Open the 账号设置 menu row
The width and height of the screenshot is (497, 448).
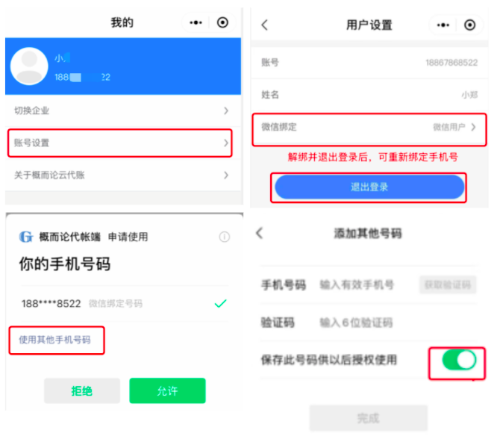pyautogui.click(x=120, y=143)
